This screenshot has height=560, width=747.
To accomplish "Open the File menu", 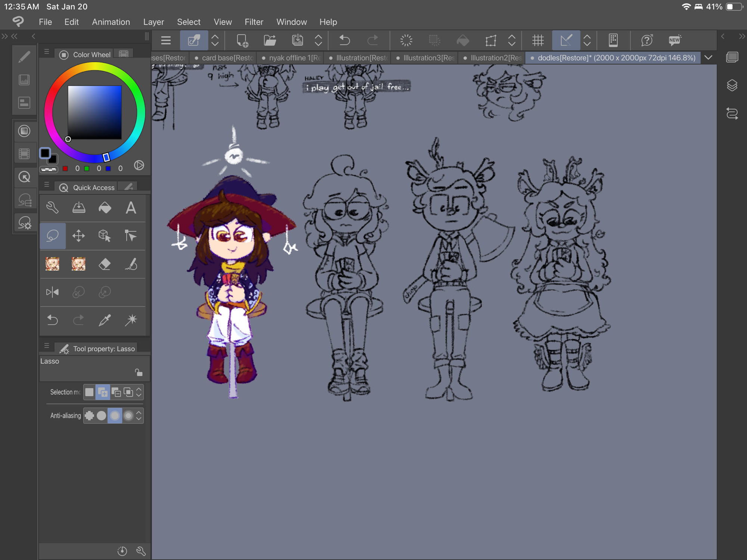I will [x=45, y=22].
